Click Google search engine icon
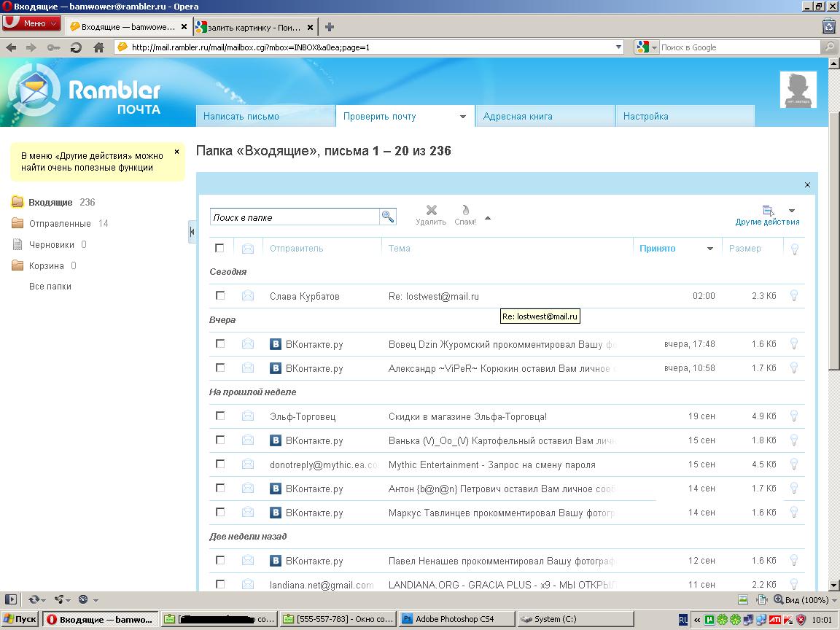This screenshot has height=630, width=840. click(x=642, y=47)
